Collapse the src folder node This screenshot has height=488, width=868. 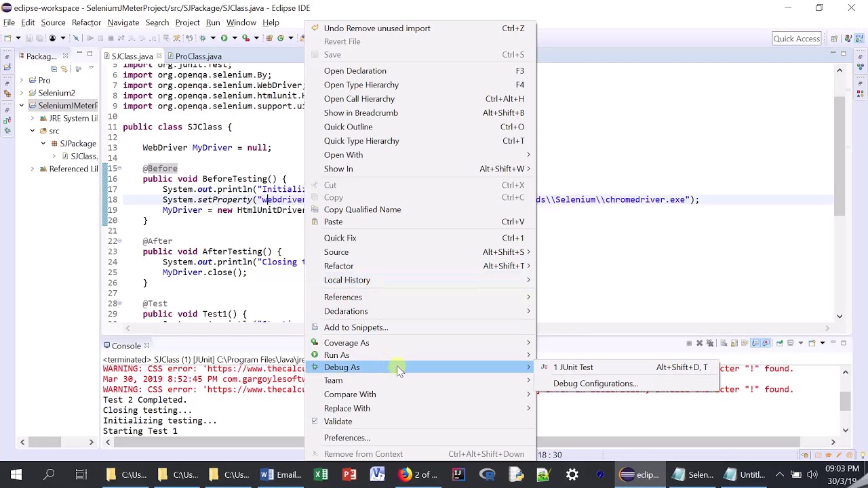[x=32, y=131]
